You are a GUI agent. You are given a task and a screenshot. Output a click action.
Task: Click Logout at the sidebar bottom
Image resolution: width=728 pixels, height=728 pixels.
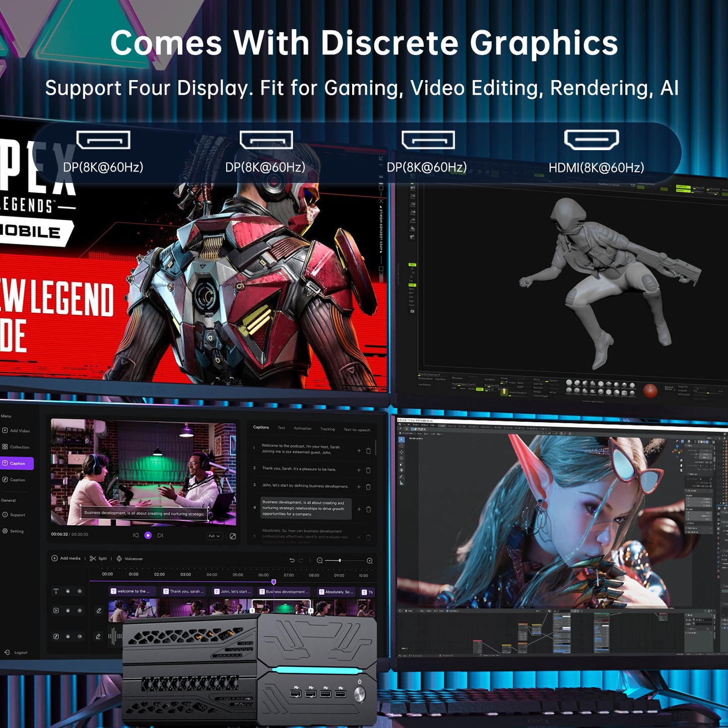17,652
